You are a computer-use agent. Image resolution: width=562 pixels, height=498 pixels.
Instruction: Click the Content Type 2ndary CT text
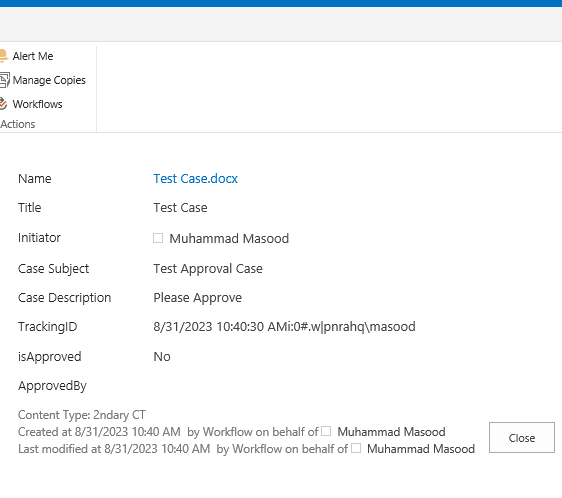coord(82,415)
